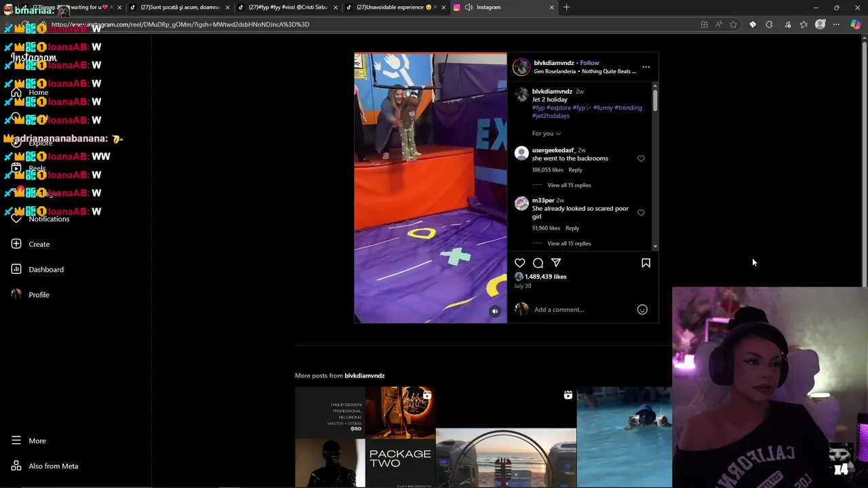Open the three-dot options on the post header

click(646, 67)
